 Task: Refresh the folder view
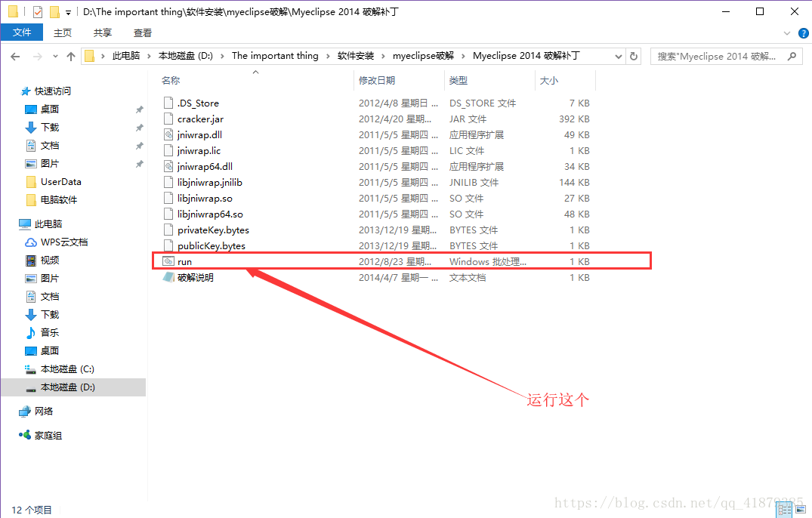pyautogui.click(x=633, y=57)
